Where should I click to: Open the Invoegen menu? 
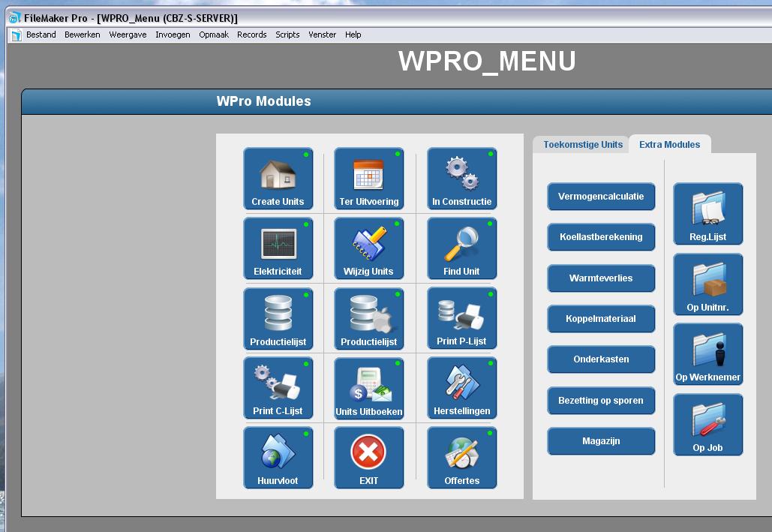pyautogui.click(x=173, y=35)
